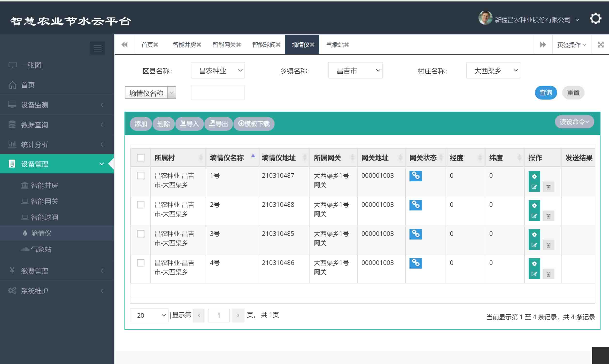Click the 查询 search button

(x=546, y=93)
